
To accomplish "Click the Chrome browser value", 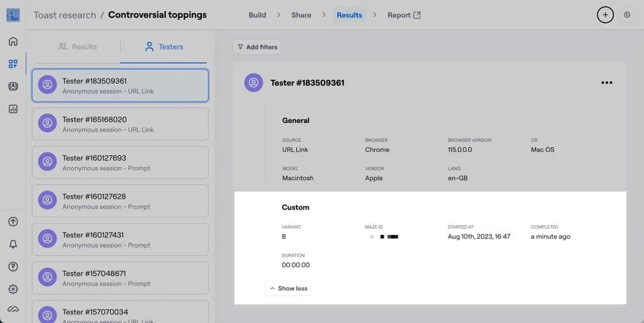I will (x=377, y=150).
